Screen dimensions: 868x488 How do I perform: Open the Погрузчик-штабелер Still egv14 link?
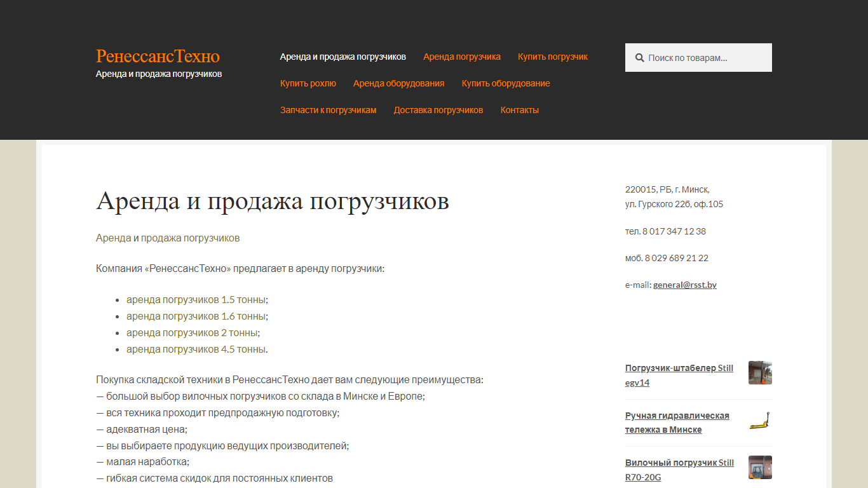(x=679, y=376)
